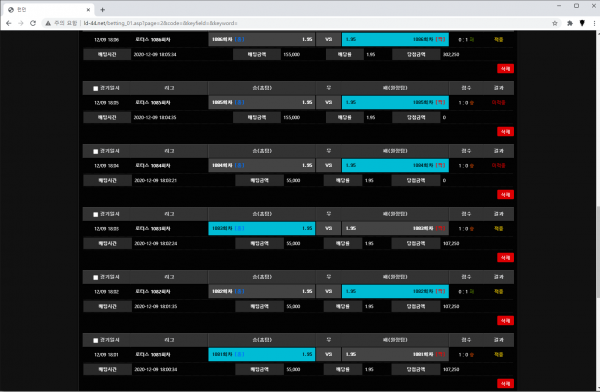Delete the round 1083 bet record
Screen dimensions: 600x392
coord(505,258)
